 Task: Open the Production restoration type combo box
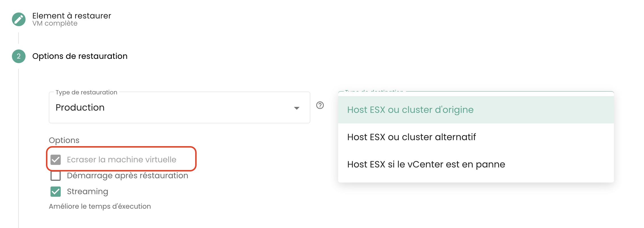click(x=170, y=108)
